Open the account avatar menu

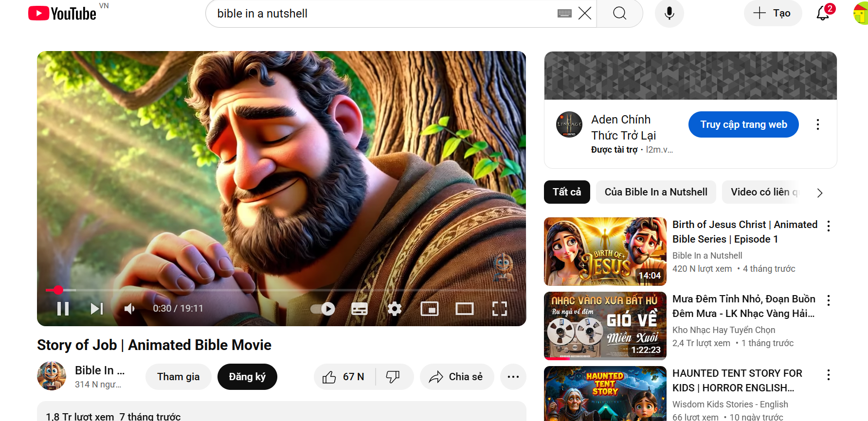(x=861, y=13)
